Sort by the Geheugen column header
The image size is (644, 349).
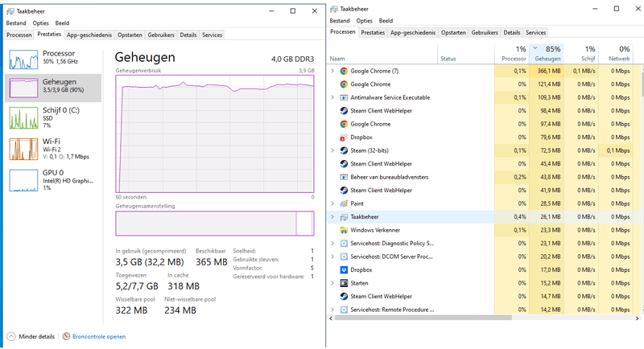[x=547, y=54]
